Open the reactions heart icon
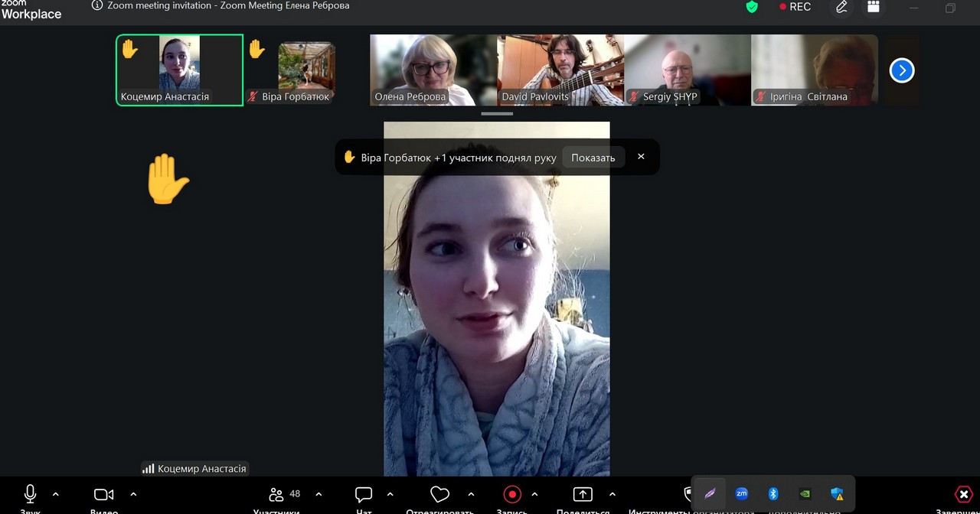The height and width of the screenshot is (514, 980). pyautogui.click(x=439, y=494)
